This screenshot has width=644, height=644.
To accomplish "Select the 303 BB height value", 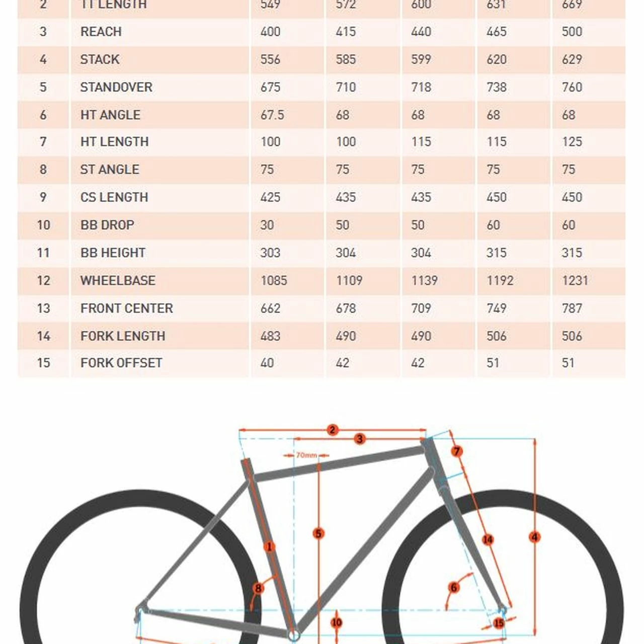I will click(270, 253).
